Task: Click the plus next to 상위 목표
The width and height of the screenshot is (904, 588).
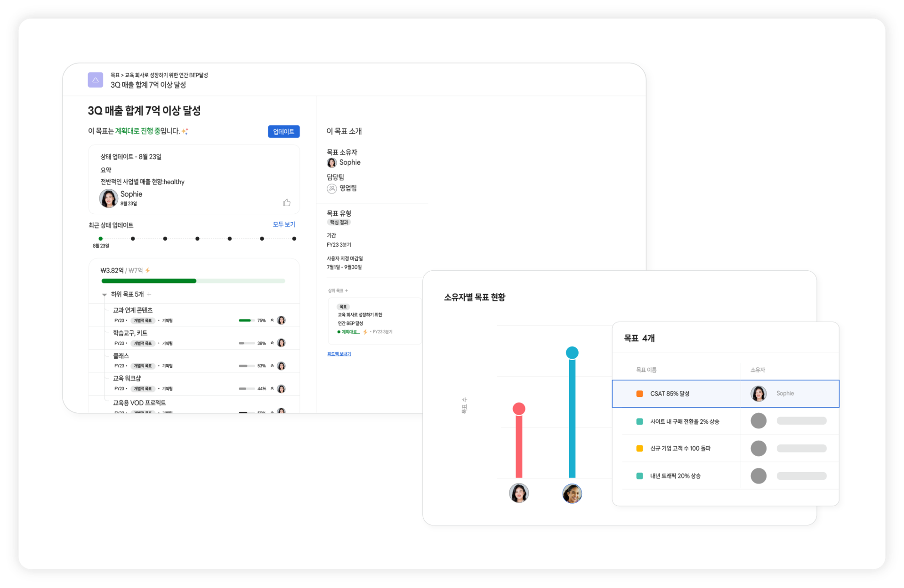Action: (347, 290)
